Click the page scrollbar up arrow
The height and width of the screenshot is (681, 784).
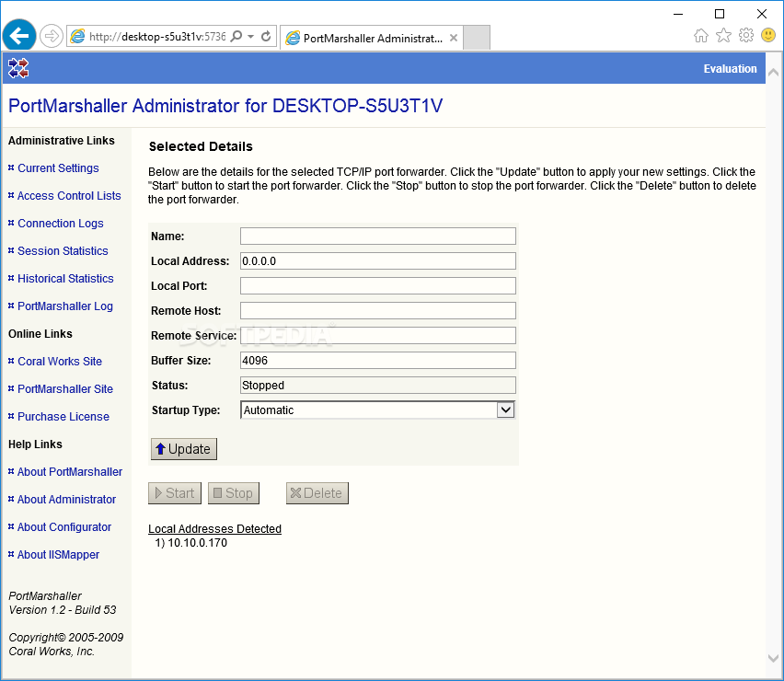[x=774, y=73]
